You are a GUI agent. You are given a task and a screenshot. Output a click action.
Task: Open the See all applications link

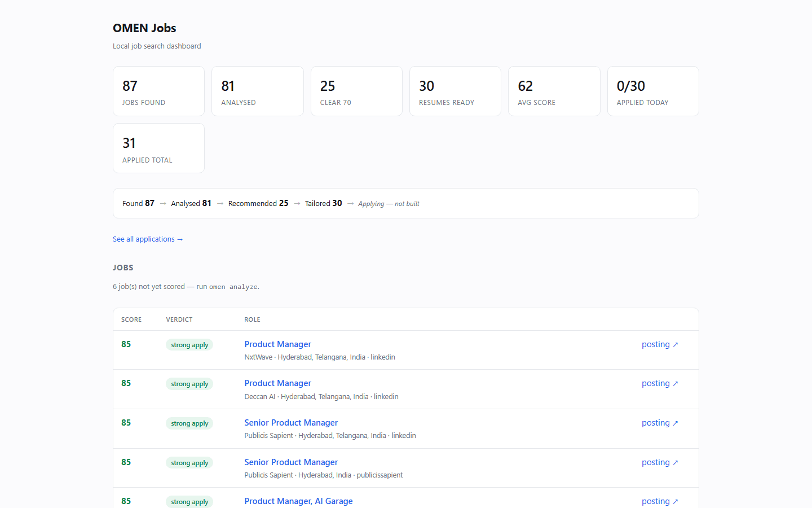click(148, 239)
